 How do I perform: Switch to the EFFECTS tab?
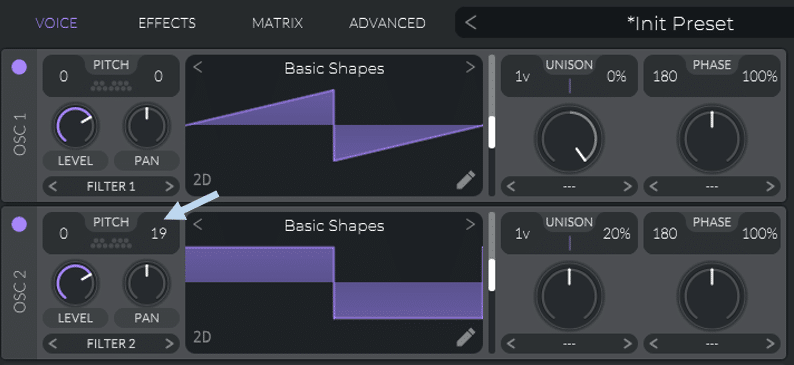click(167, 23)
